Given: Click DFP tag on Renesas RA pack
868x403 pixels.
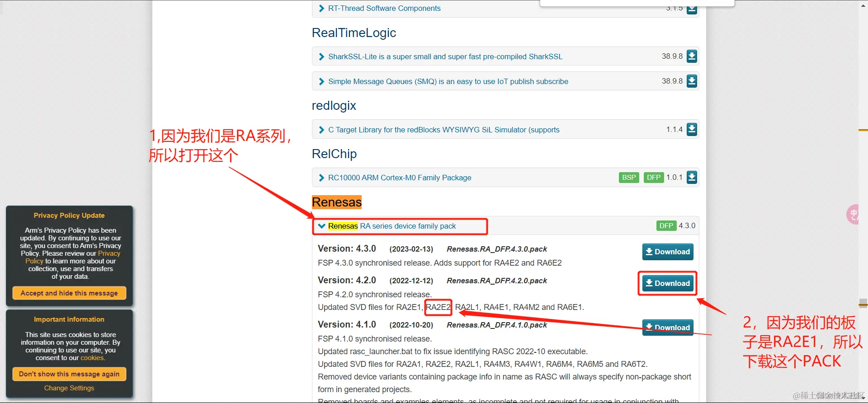Looking at the screenshot, I should pyautogui.click(x=666, y=226).
